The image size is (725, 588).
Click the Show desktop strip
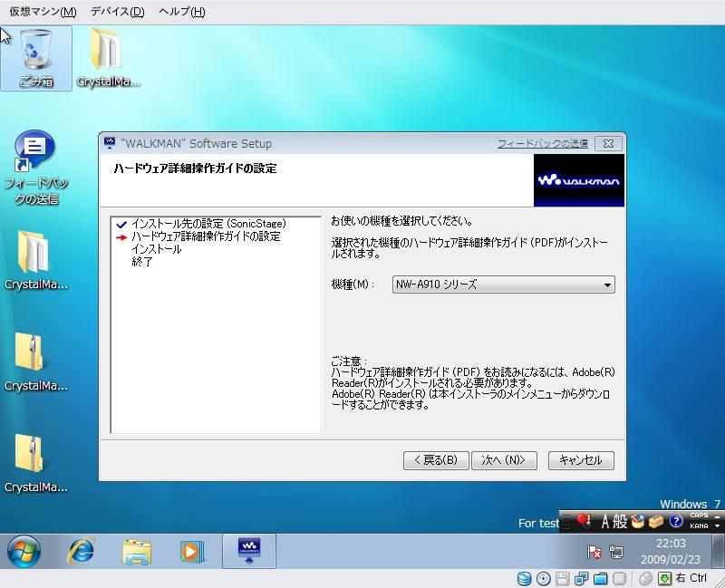coord(718,551)
